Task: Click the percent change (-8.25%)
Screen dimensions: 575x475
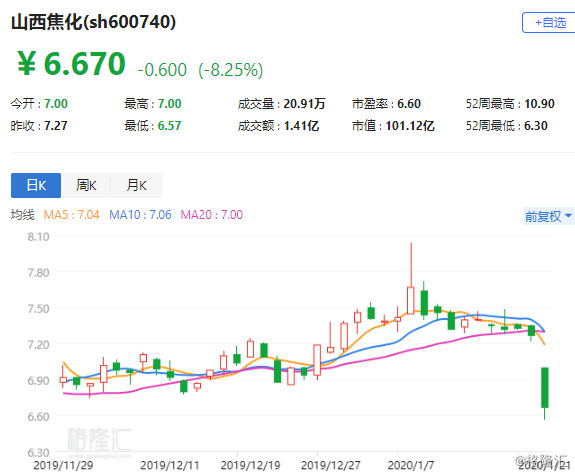Action: click(x=231, y=70)
